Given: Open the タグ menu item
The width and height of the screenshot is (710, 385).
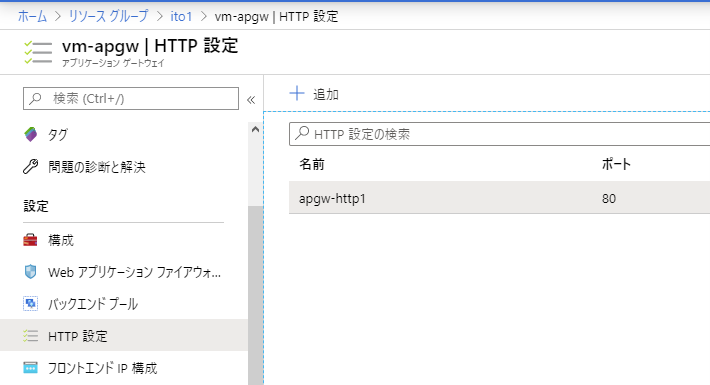Looking at the screenshot, I should [x=58, y=135].
